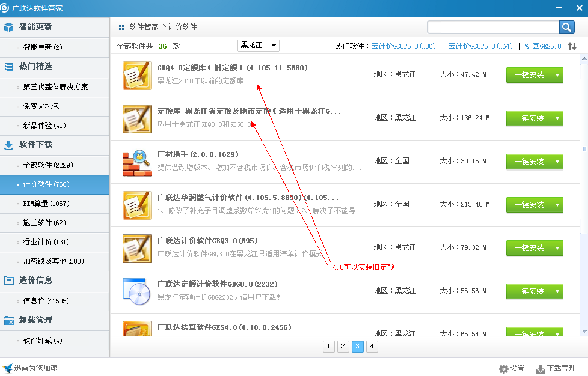Click the list scrollbar up arrow

[584, 59]
